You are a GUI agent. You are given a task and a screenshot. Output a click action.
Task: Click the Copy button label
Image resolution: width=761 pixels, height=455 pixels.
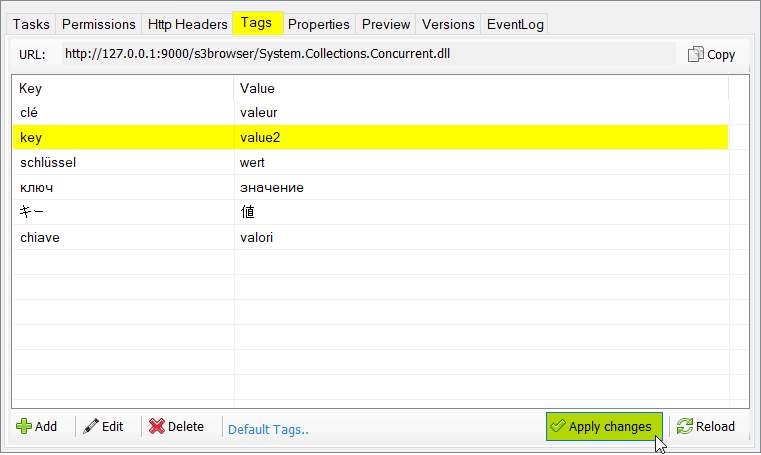coord(721,55)
